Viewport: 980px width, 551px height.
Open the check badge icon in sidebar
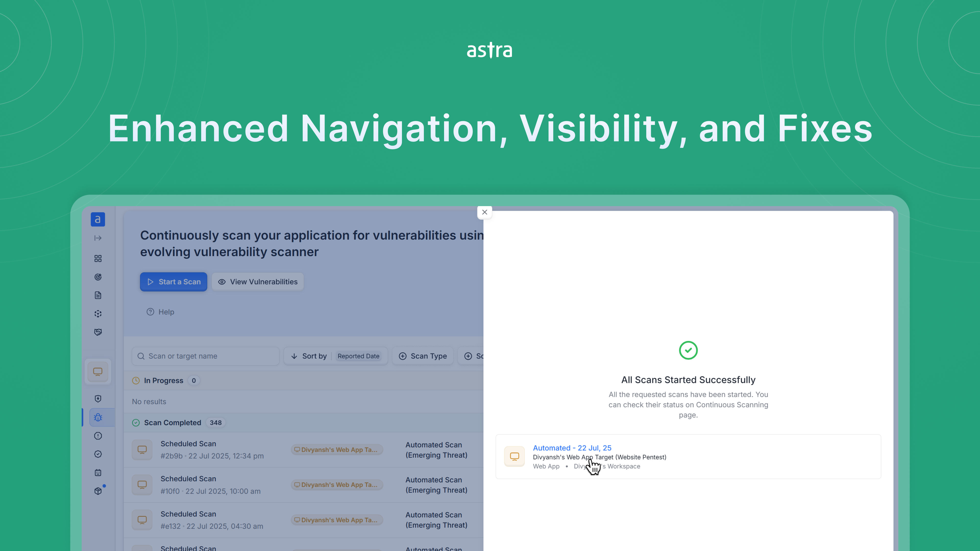[98, 454]
